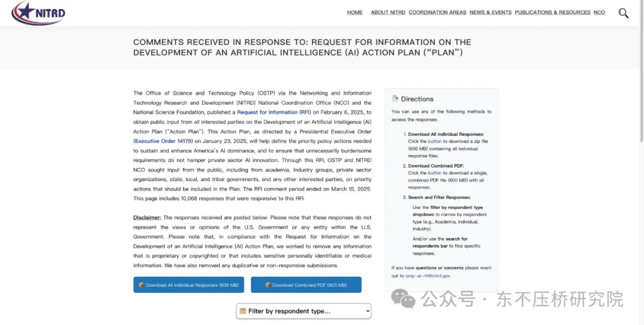644x325 pixels.
Task: Open the NCO menu item
Action: click(x=599, y=13)
